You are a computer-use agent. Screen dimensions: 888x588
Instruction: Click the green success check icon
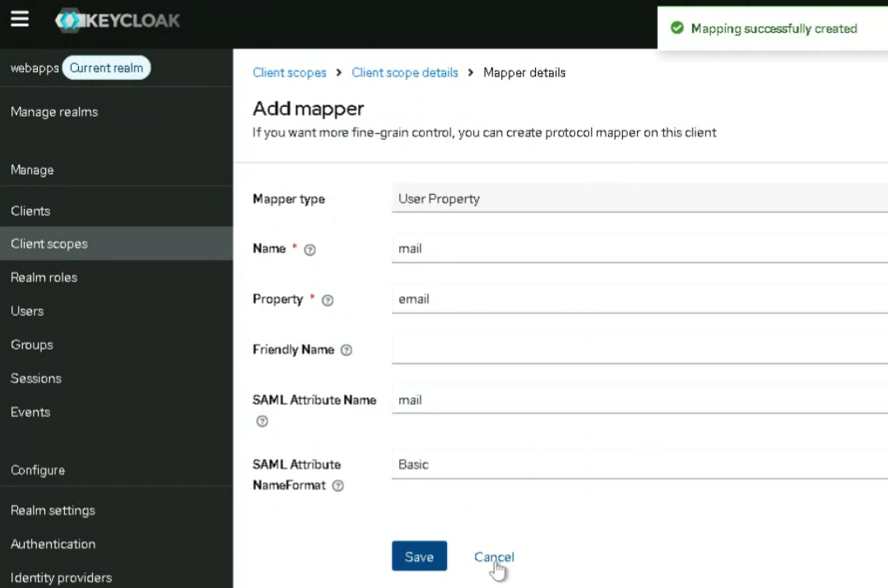[677, 29]
